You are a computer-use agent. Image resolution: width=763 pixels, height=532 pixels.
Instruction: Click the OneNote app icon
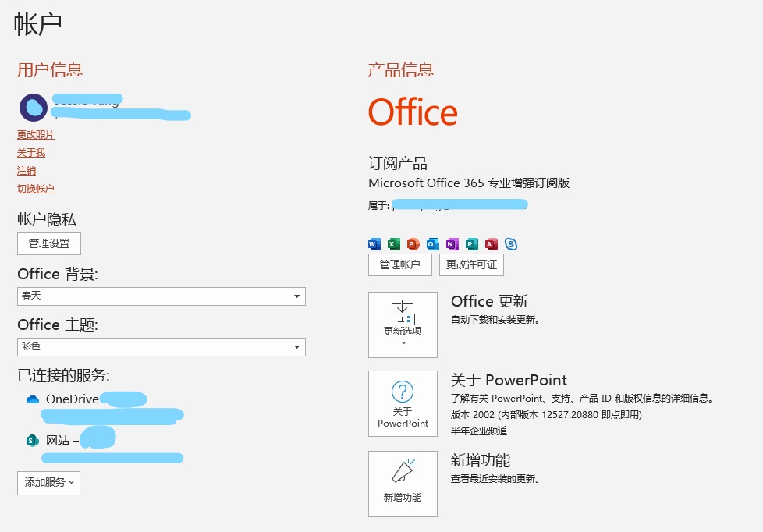pyautogui.click(x=452, y=244)
